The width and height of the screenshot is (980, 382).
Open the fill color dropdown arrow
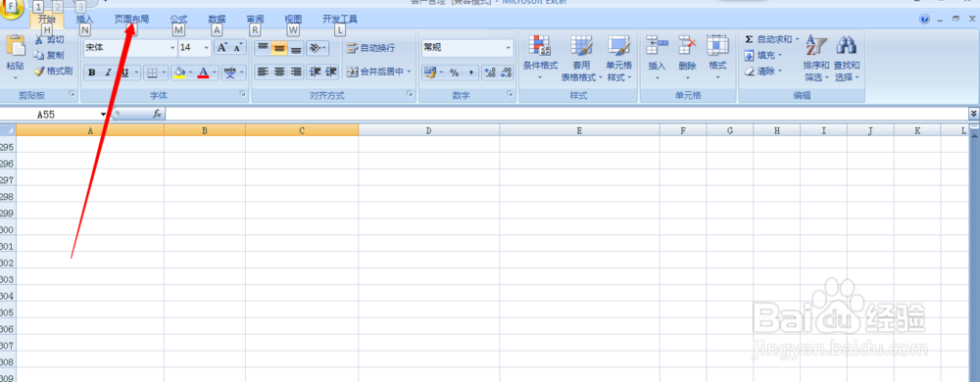pyautogui.click(x=191, y=72)
